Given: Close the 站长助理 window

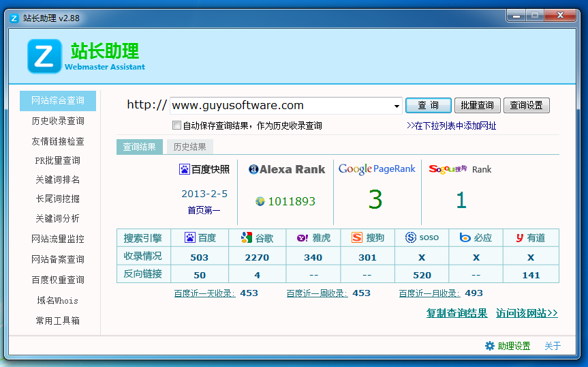Looking at the screenshot, I should (560, 16).
